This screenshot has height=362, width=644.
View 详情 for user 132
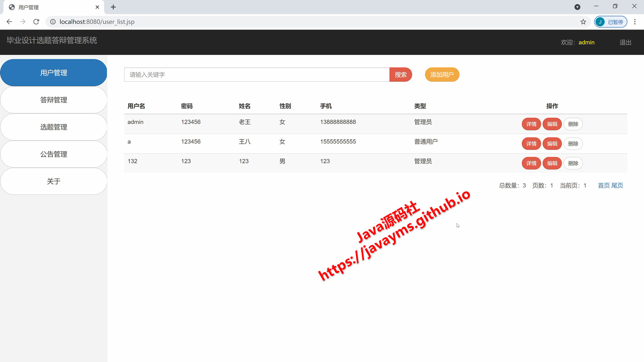pos(531,163)
